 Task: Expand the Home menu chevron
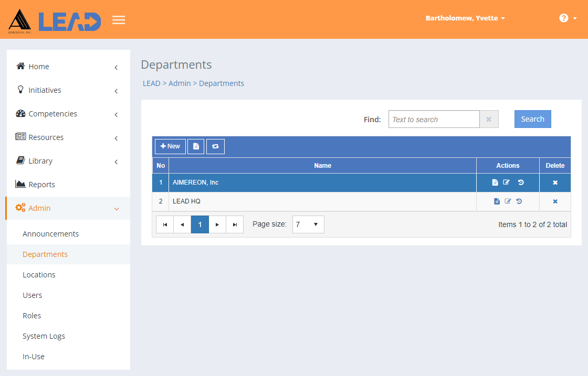(x=116, y=68)
